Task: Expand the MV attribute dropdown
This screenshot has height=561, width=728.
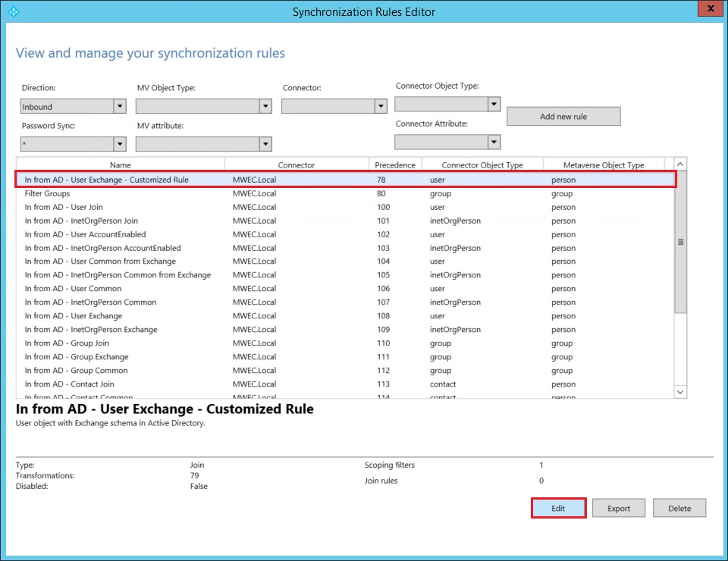Action: pos(265,144)
